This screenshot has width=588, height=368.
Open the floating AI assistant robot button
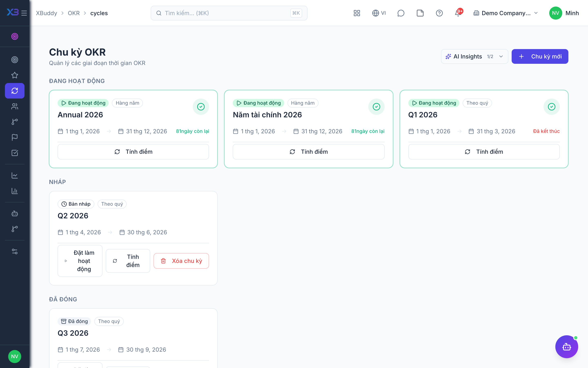click(567, 347)
